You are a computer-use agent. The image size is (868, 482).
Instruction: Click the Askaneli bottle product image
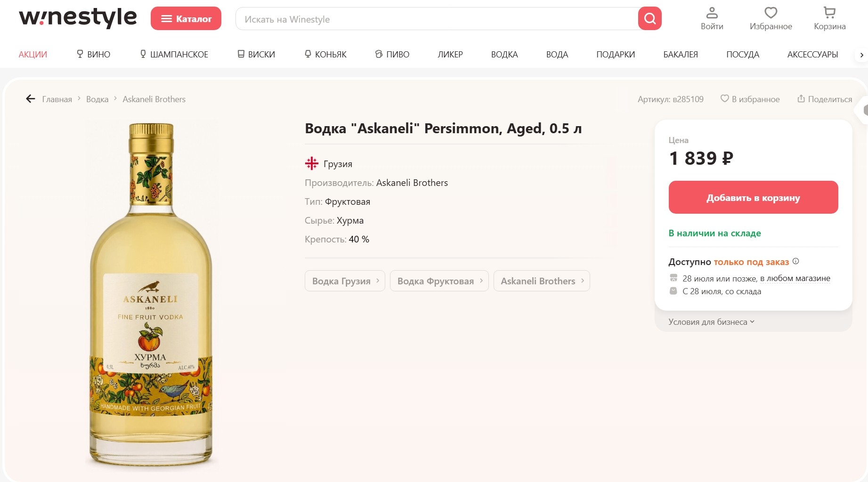[151, 295]
